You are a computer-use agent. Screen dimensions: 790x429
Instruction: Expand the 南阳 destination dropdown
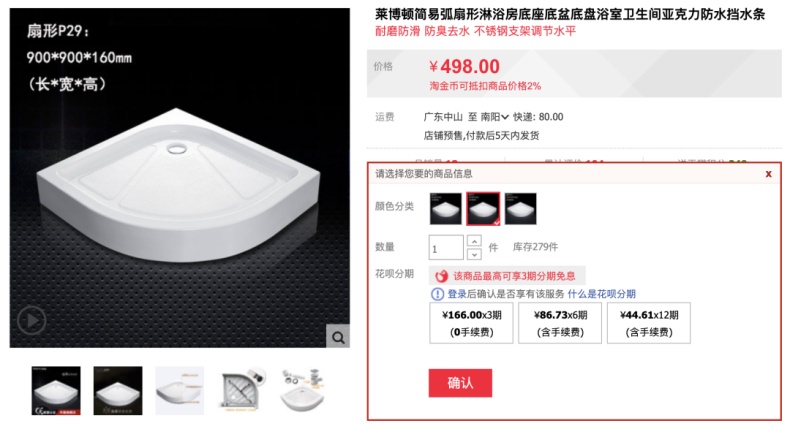pos(494,117)
